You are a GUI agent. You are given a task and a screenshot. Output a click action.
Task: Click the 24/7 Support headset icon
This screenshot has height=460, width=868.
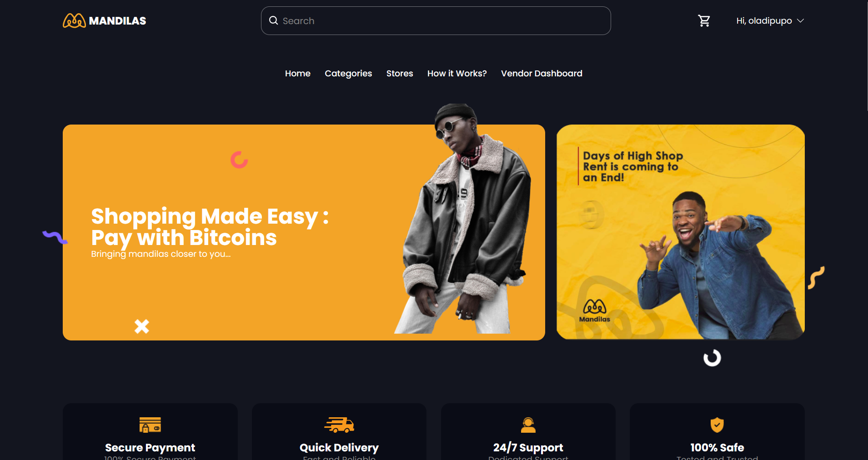528,425
